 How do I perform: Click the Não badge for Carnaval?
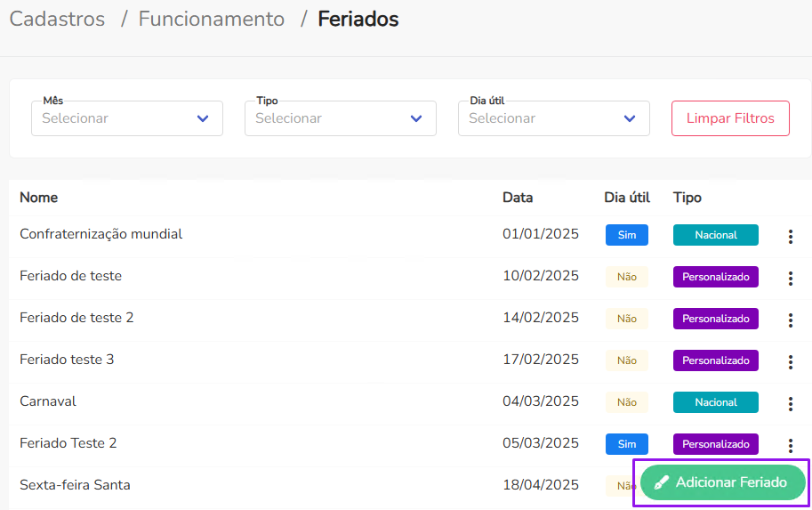coord(626,402)
